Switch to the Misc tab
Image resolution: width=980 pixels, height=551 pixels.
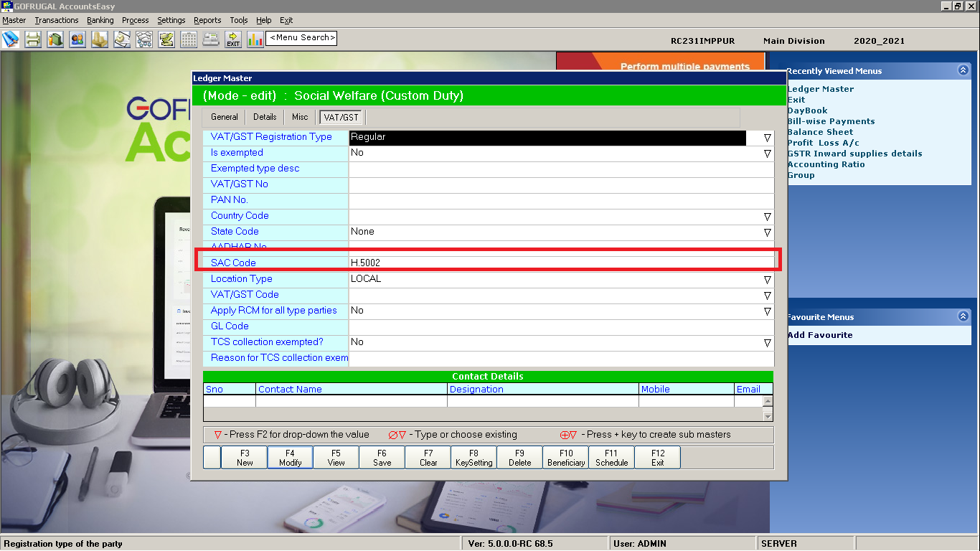(300, 117)
